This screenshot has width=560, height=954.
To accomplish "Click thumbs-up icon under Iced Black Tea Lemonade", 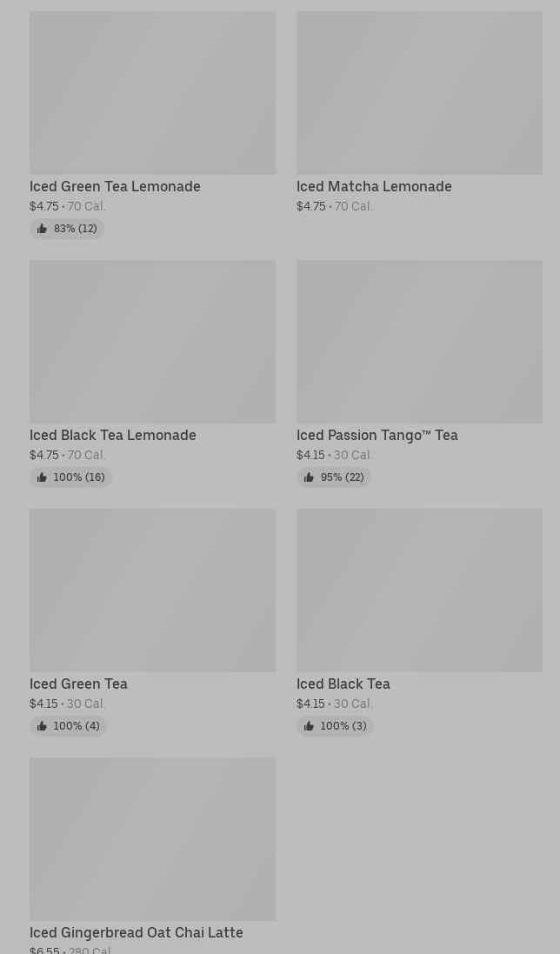I will tap(42, 477).
